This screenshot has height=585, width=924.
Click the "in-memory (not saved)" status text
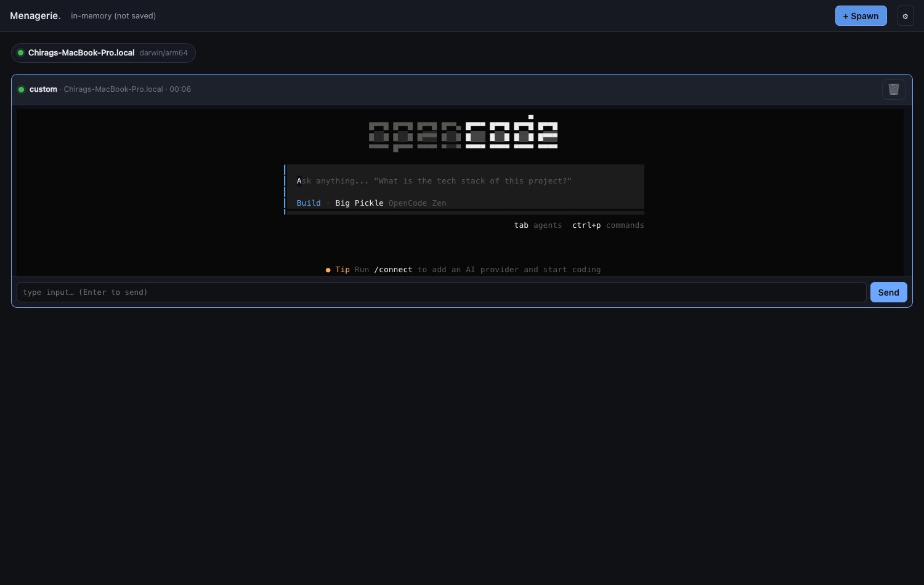113,16
